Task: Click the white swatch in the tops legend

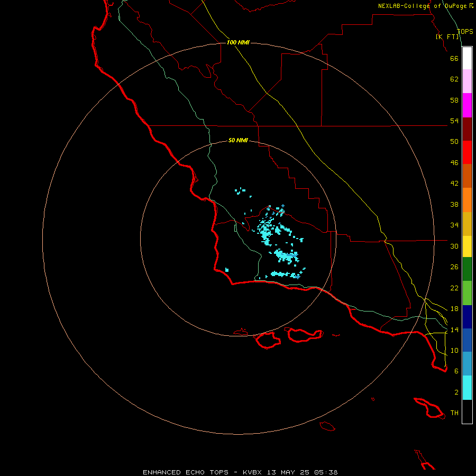Action: tap(467, 58)
